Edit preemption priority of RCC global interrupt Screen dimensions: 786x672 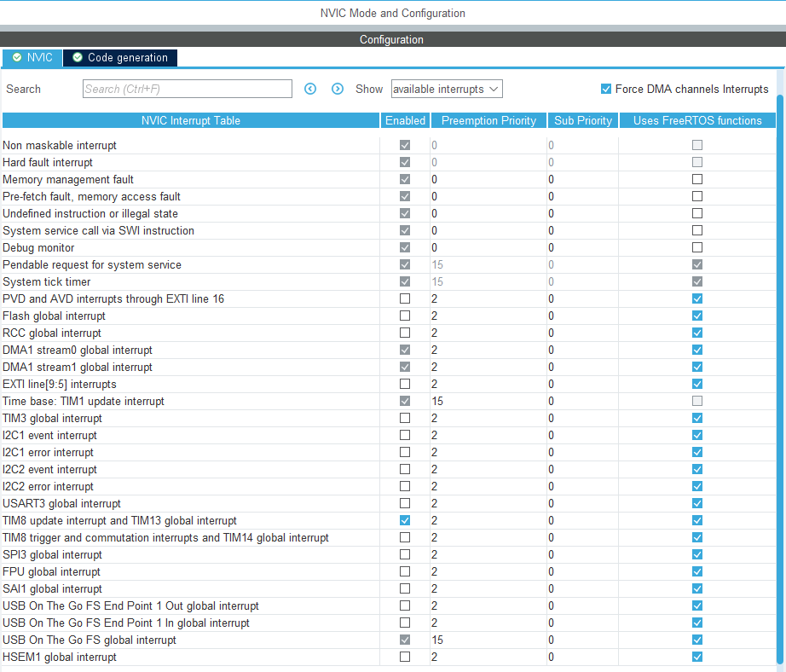click(488, 333)
